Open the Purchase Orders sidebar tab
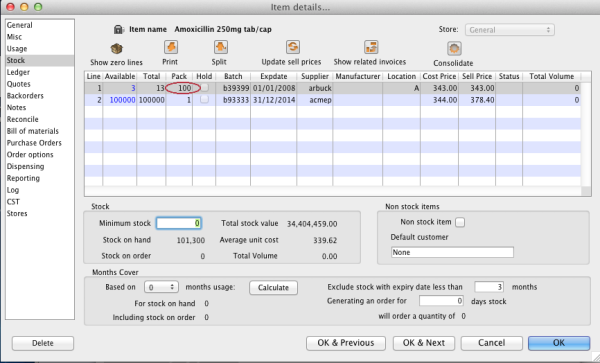 [34, 143]
